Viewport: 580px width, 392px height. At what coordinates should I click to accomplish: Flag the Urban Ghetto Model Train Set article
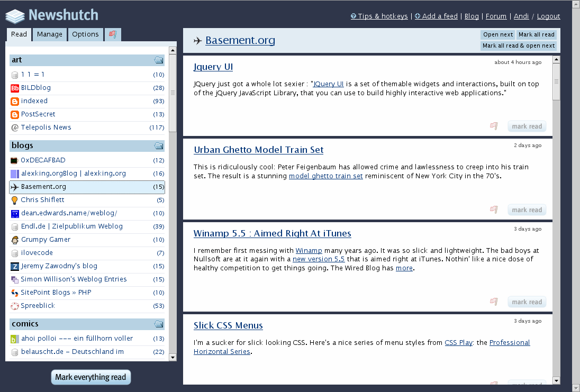[x=494, y=209]
